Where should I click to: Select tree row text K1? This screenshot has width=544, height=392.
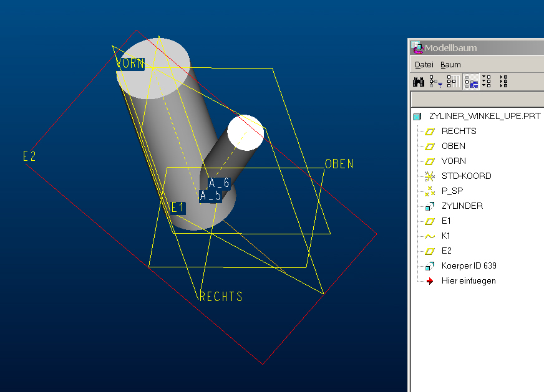pos(445,236)
